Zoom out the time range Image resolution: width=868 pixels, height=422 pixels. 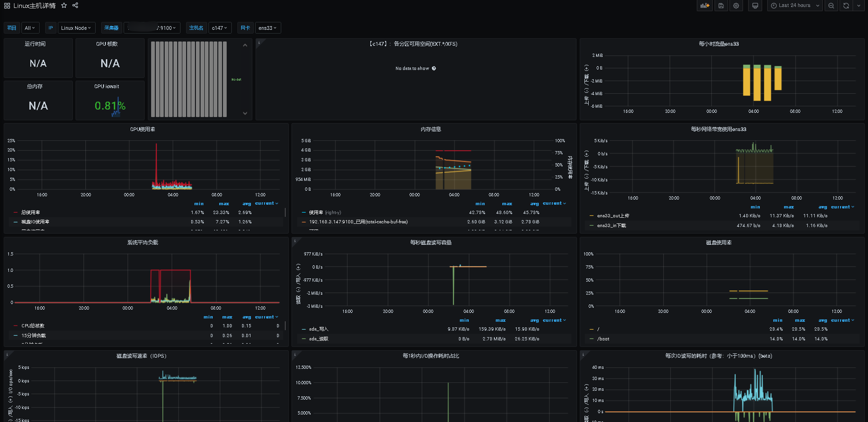pyautogui.click(x=831, y=6)
